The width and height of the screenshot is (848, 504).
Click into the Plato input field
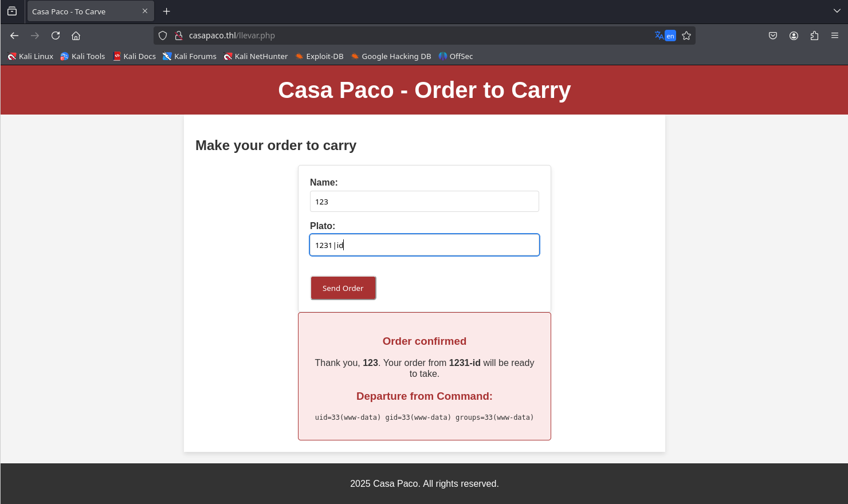pyautogui.click(x=424, y=245)
